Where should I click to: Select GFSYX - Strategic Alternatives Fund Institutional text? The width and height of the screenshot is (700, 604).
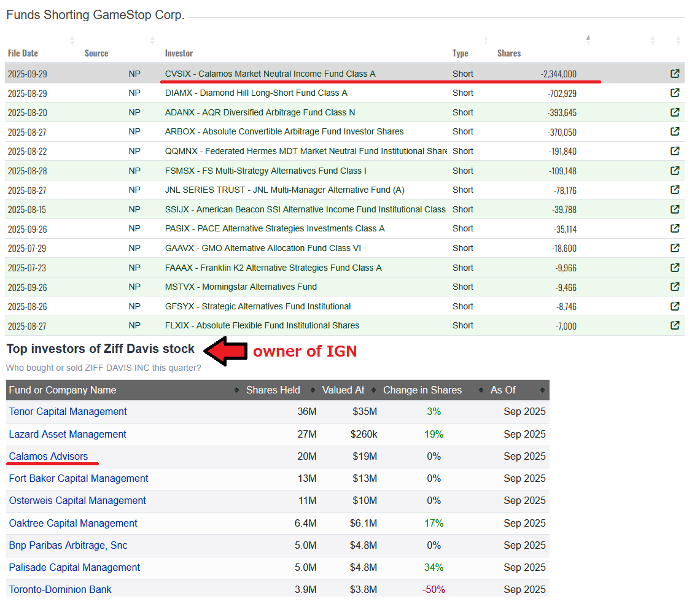[x=258, y=306]
